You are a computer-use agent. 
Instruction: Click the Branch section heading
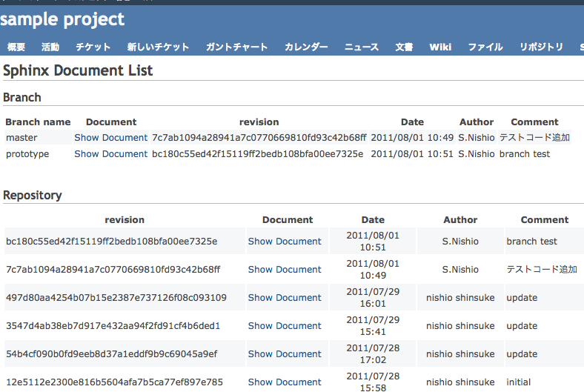point(22,98)
